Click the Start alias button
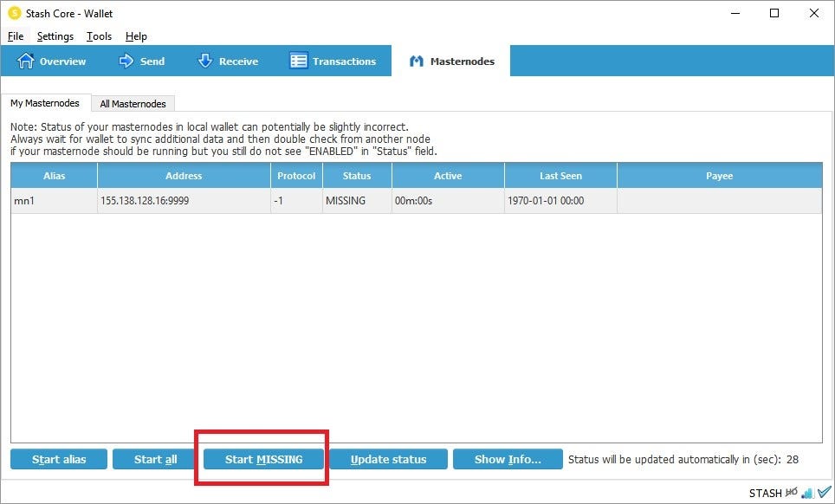835x504 pixels. 59,459
